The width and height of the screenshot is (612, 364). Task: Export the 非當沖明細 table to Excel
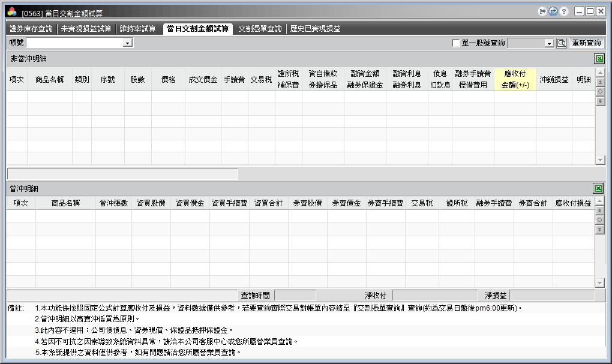point(599,59)
